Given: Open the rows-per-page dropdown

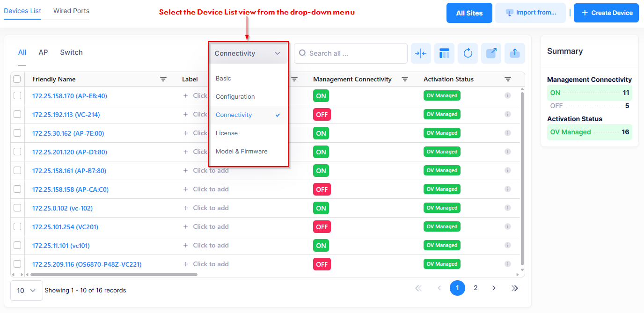Looking at the screenshot, I should pyautogui.click(x=26, y=290).
